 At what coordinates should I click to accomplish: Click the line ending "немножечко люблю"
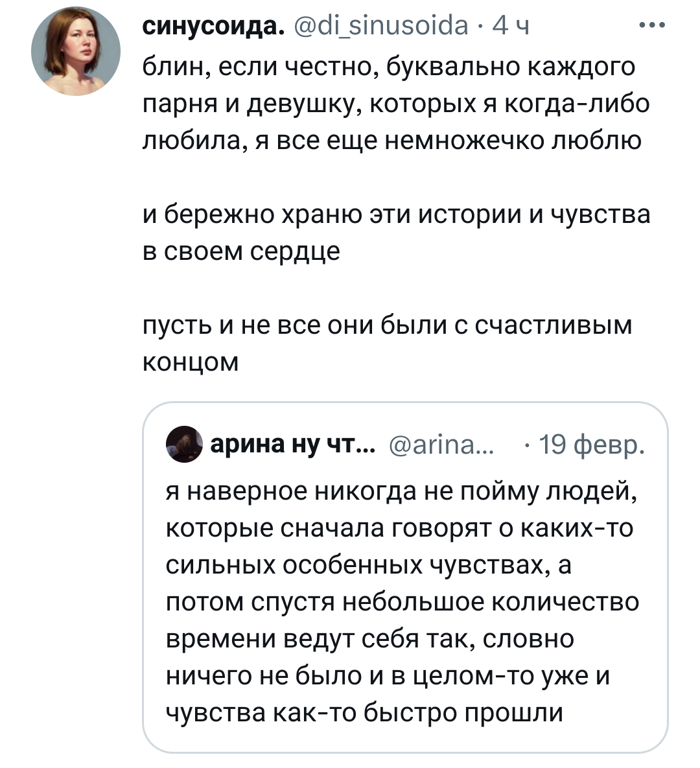[392, 141]
